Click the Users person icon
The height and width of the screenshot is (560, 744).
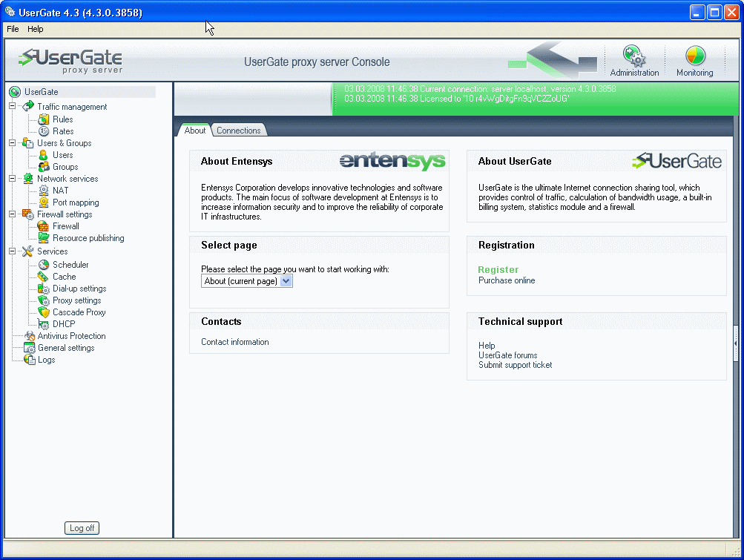point(44,155)
